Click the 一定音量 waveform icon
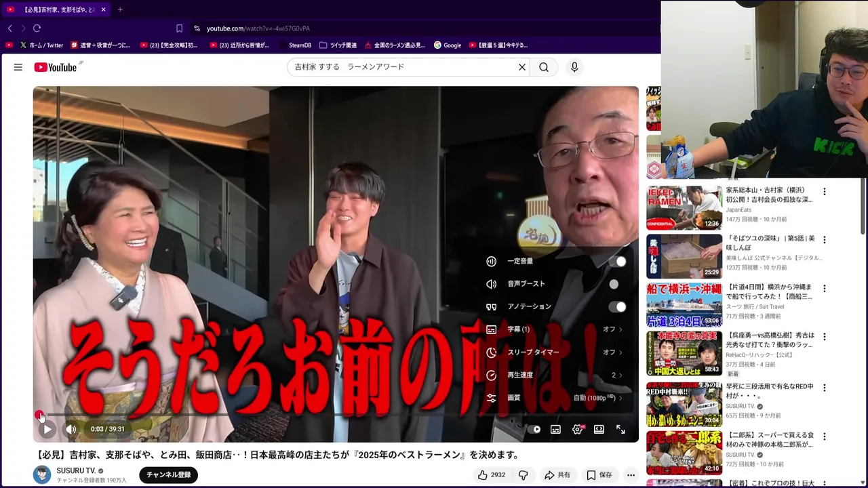The image size is (868, 488). coord(492,261)
